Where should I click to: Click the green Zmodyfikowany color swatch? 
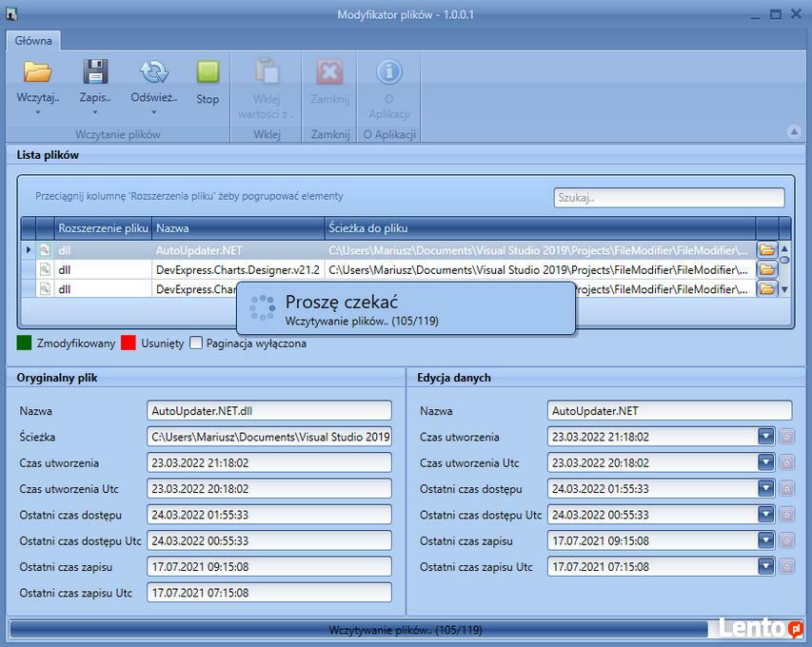tap(25, 343)
